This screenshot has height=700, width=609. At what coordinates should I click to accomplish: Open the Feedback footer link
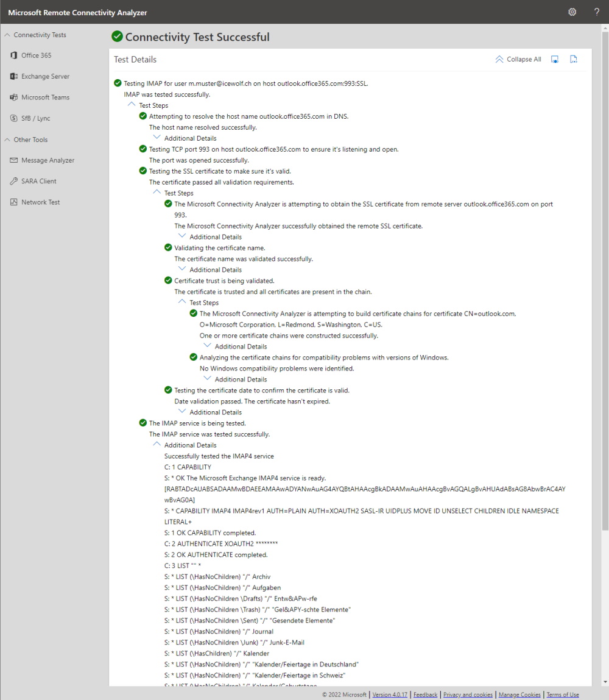pos(425,695)
